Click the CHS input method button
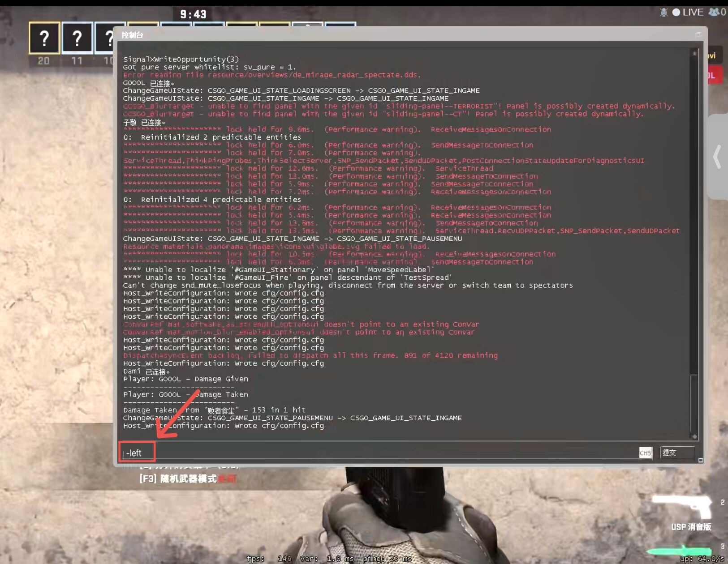 645,453
